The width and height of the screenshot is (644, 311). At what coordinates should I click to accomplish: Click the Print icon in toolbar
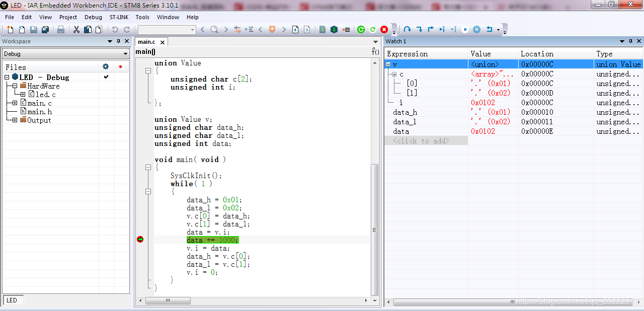(x=61, y=30)
